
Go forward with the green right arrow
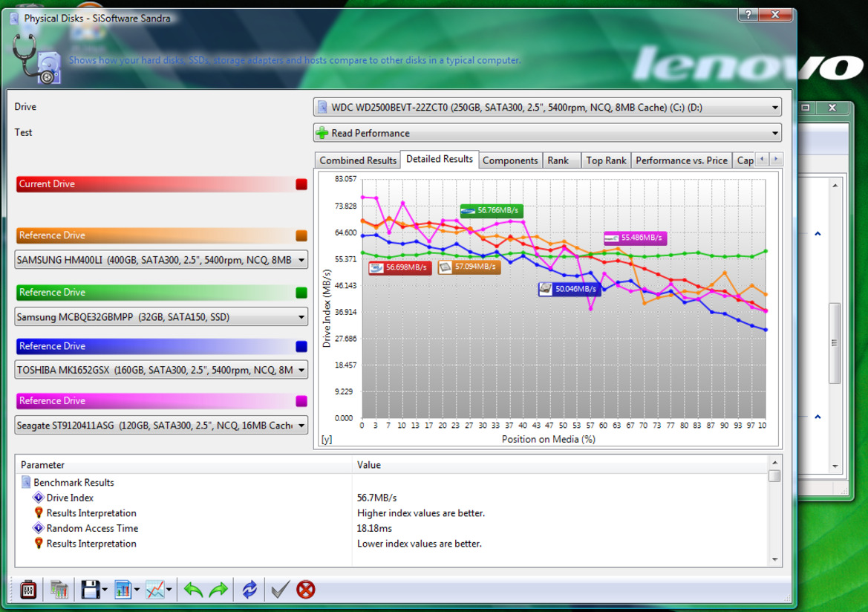coord(218,589)
